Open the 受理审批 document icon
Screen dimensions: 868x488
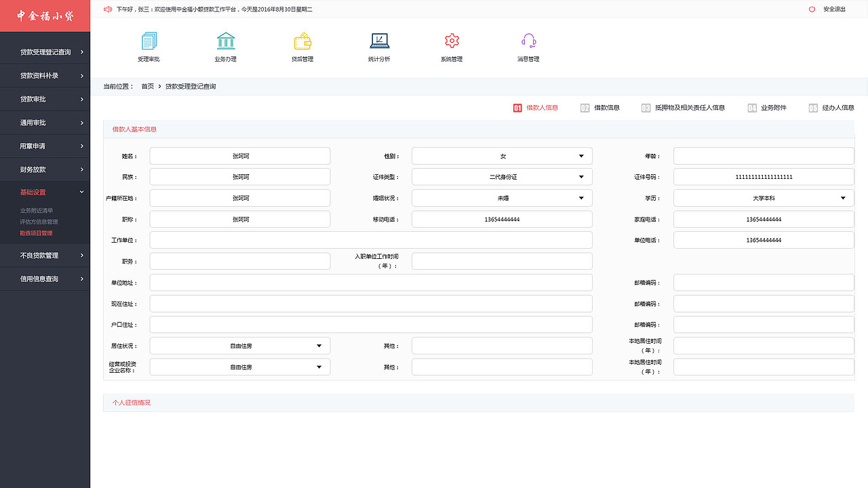coord(149,41)
